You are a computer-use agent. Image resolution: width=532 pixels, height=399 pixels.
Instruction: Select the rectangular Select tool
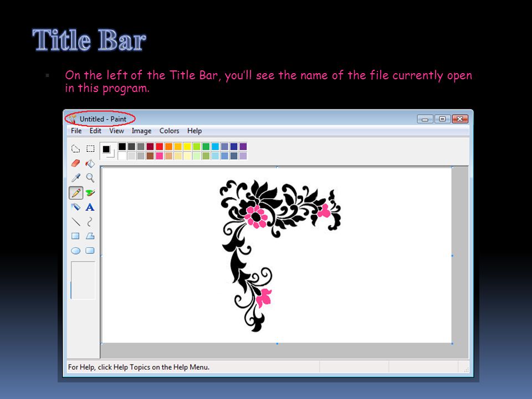[x=90, y=149]
